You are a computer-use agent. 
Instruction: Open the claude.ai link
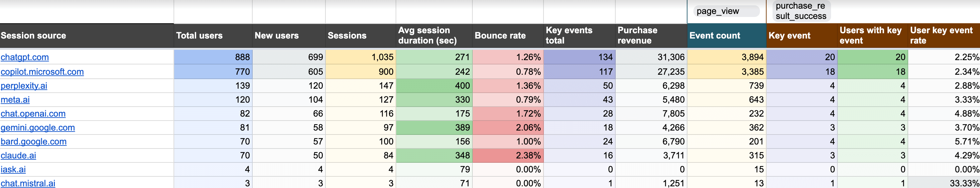(18, 155)
